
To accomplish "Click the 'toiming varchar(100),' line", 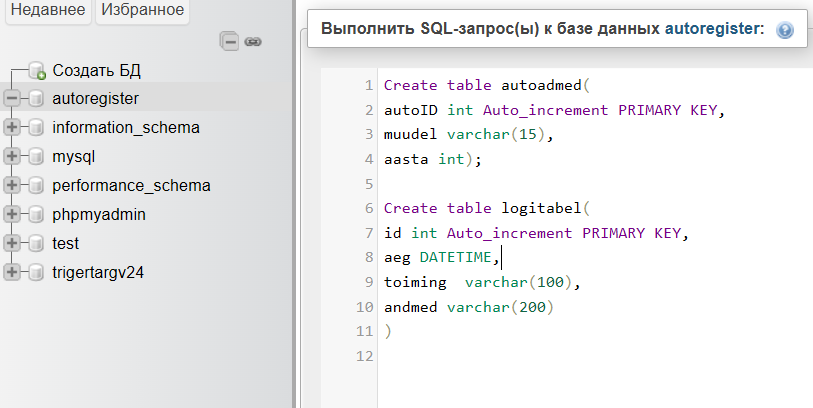I will 482,283.
